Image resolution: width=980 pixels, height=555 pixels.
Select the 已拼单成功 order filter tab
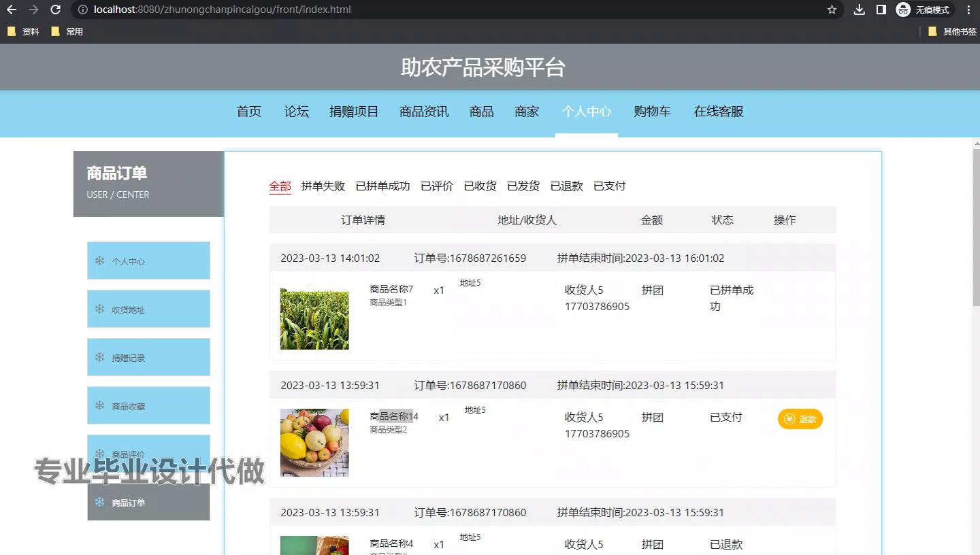tap(383, 186)
